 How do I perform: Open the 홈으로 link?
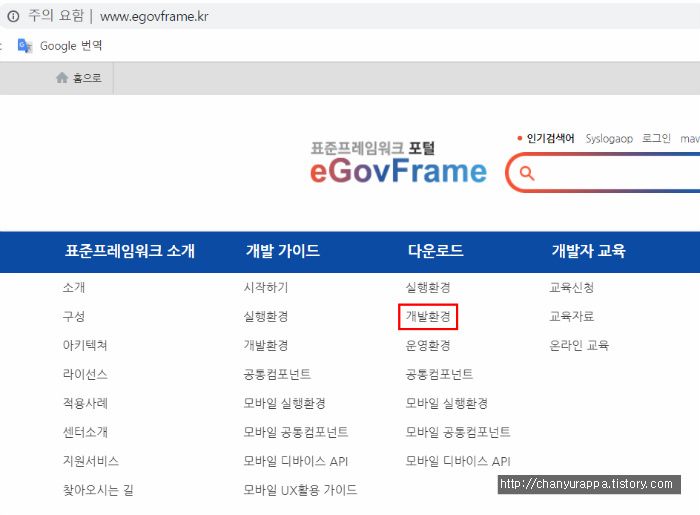(87, 78)
